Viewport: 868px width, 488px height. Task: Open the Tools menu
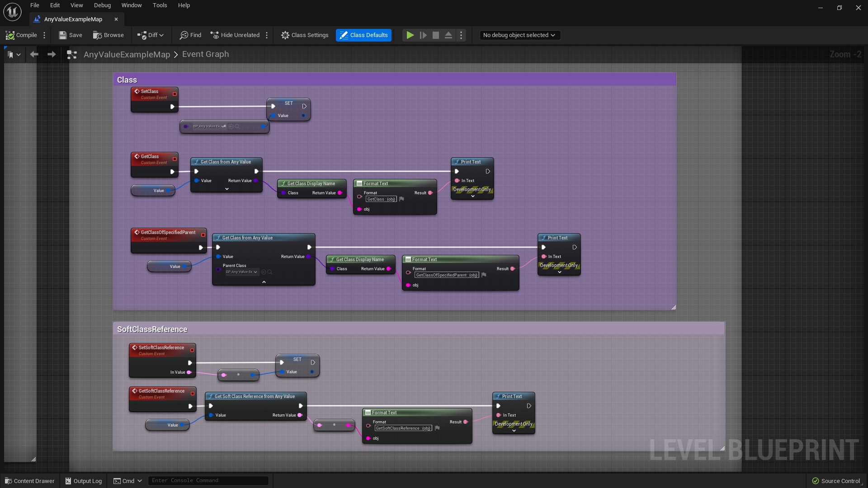pos(160,5)
